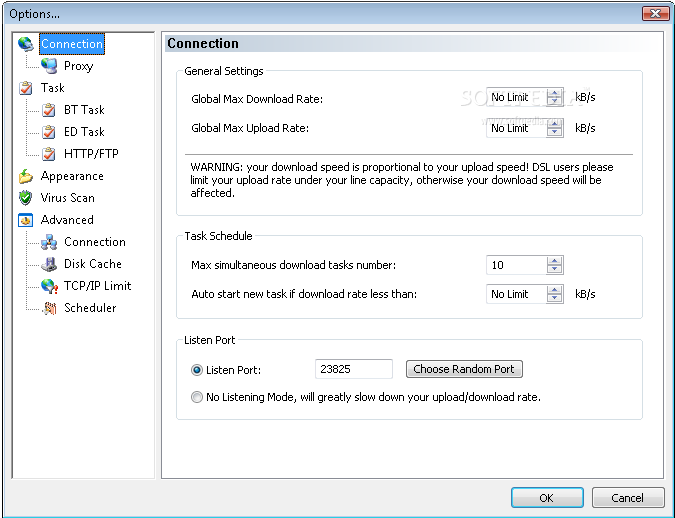Decrease Global Max Upload Rate
Screen dimensions: 675x518
click(x=554, y=132)
